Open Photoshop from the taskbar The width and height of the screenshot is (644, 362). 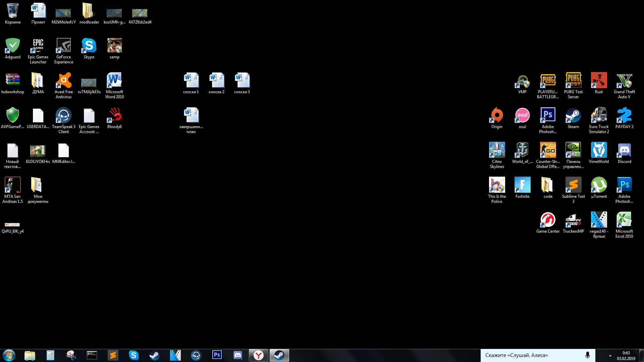[217, 355]
